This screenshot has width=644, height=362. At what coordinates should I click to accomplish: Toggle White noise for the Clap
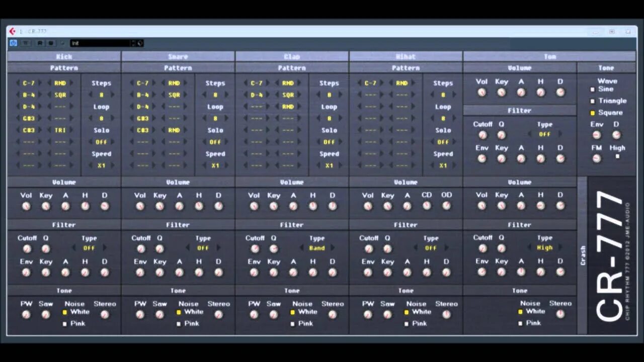(293, 312)
